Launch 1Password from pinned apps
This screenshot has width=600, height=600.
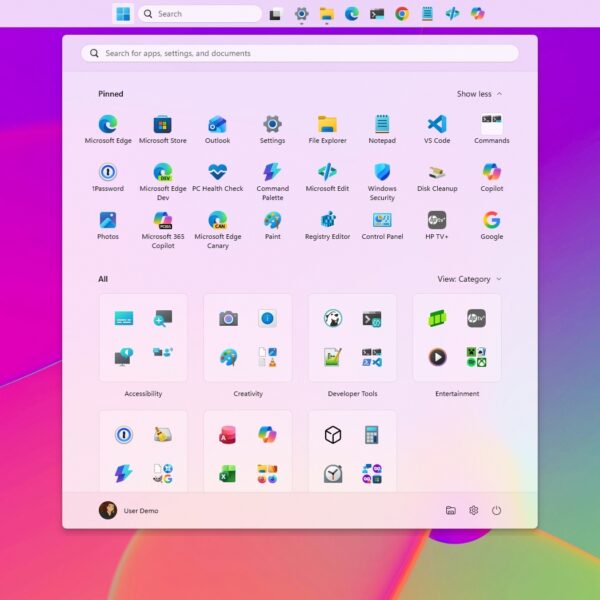pyautogui.click(x=108, y=178)
